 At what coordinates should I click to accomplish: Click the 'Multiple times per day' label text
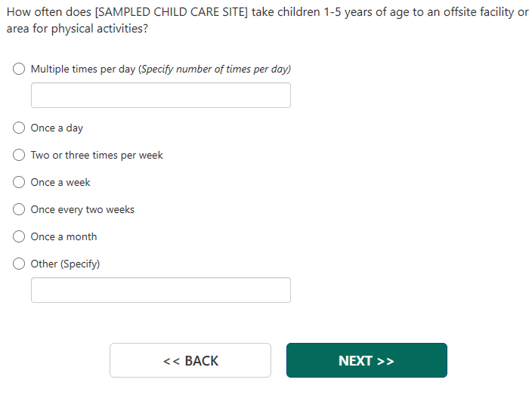[83, 69]
